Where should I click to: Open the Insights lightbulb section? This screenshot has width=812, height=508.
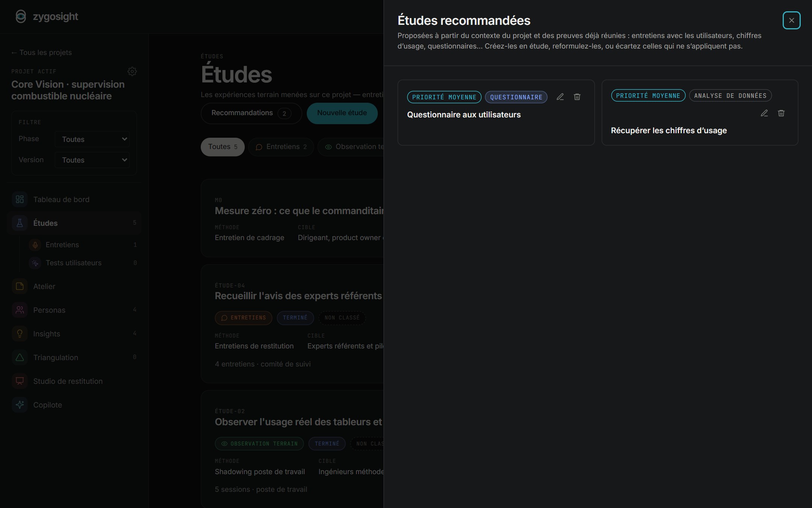pyautogui.click(x=74, y=334)
